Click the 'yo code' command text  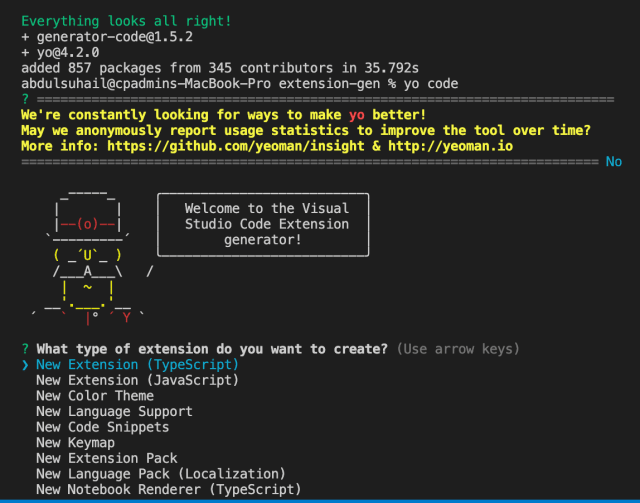pos(431,84)
